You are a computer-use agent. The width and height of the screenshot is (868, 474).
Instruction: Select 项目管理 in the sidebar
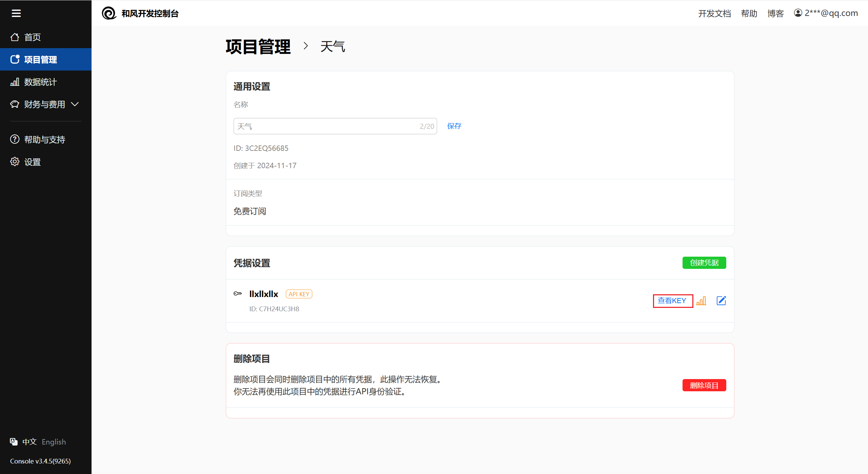tap(40, 59)
